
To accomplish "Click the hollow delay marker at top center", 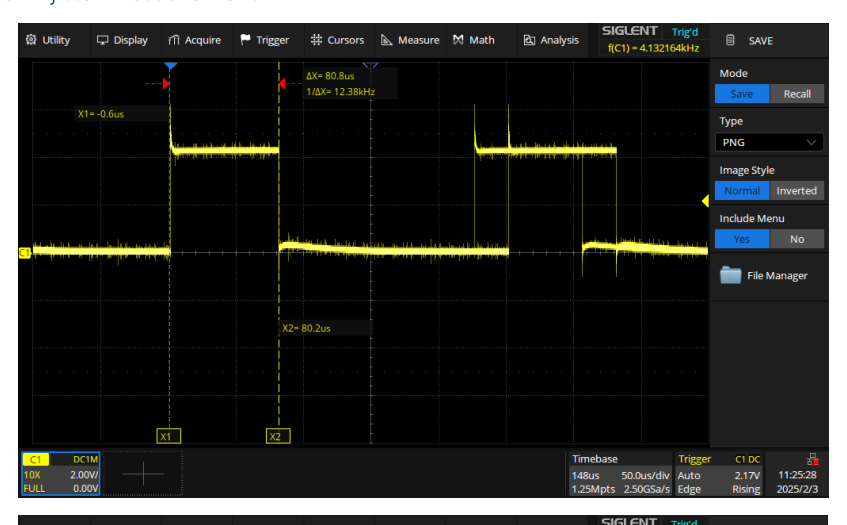I will (x=371, y=66).
